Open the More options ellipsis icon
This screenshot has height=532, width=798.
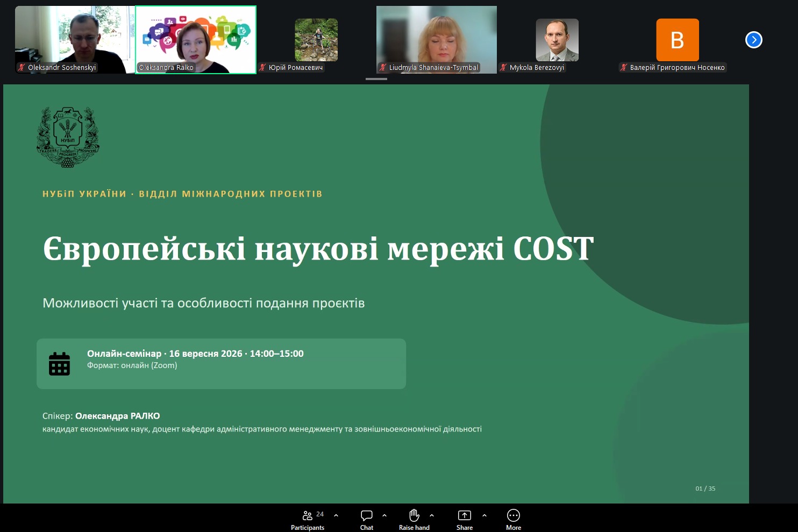(x=514, y=515)
